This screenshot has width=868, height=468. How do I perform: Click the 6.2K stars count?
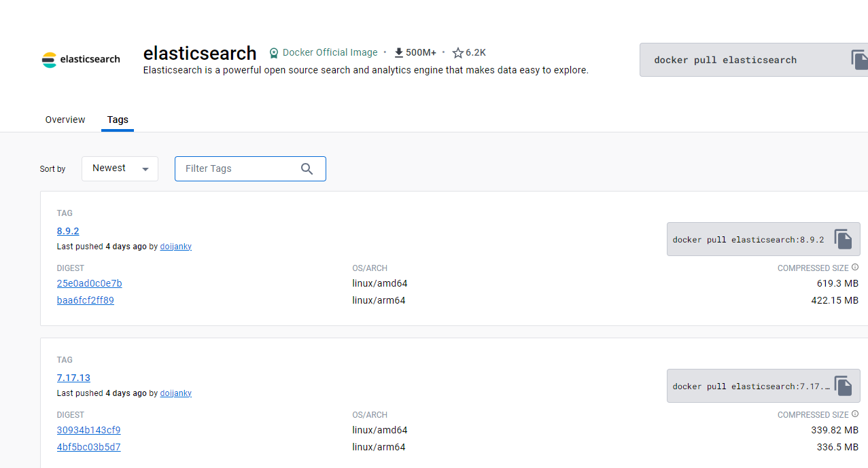[x=476, y=52]
